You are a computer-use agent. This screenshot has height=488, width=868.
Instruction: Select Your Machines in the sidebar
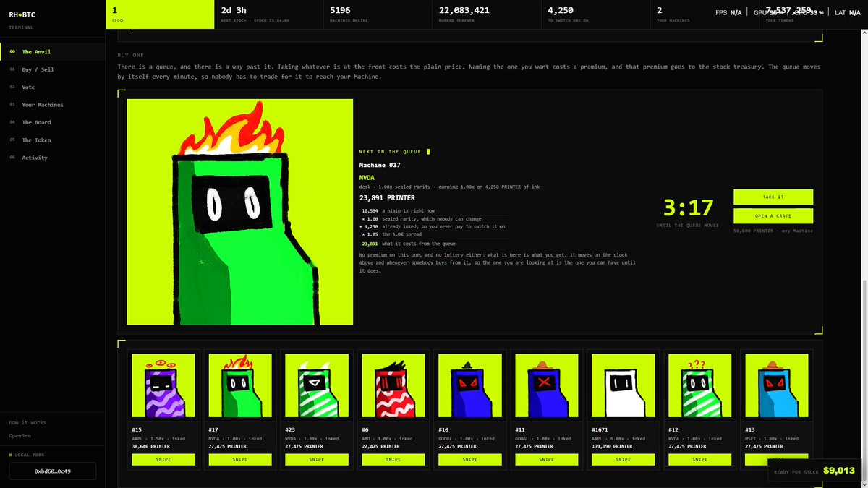(x=52, y=105)
